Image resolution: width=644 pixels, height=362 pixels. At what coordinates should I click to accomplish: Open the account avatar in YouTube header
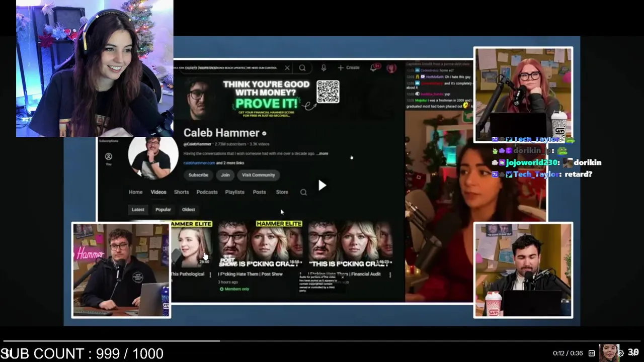(391, 68)
